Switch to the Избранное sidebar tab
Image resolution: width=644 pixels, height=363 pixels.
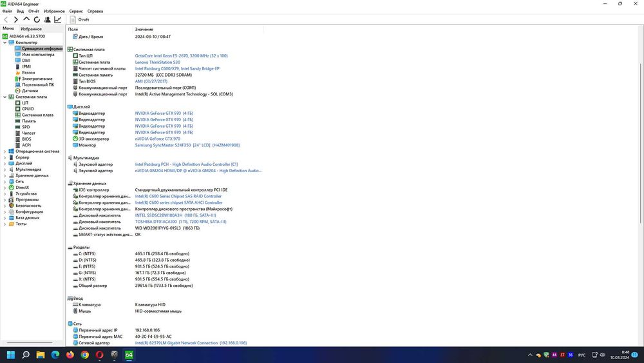(31, 29)
